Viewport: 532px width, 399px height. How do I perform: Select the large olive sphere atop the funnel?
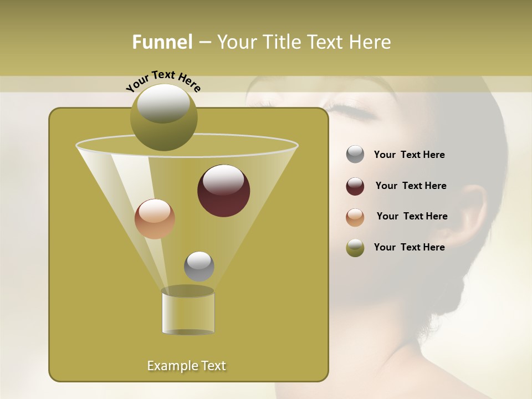tap(163, 117)
